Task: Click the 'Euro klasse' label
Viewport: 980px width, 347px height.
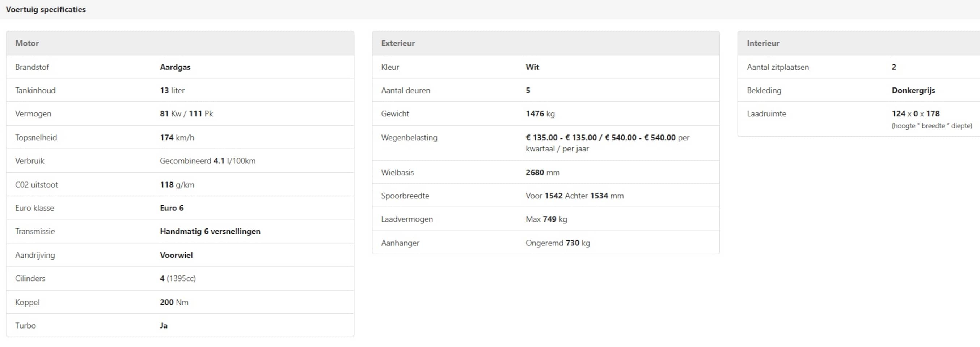Action: coord(35,208)
